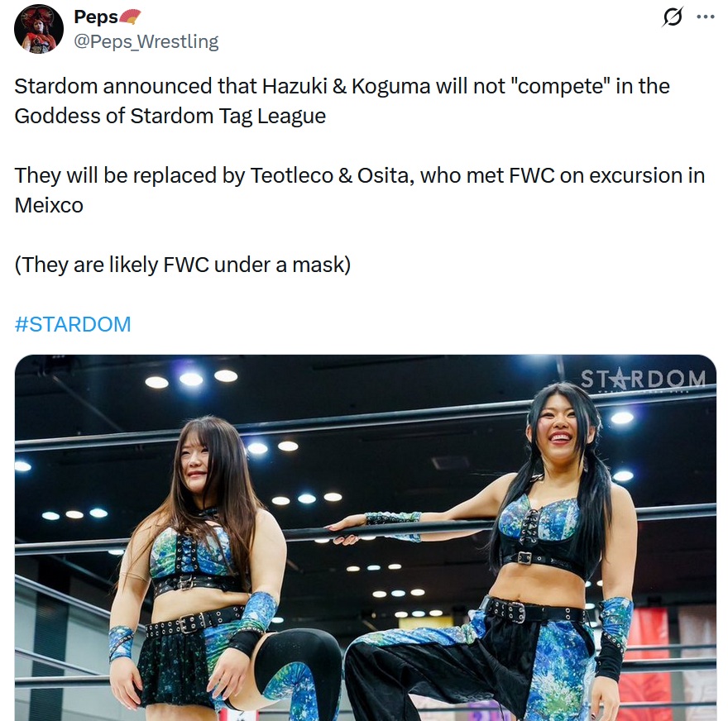
Task: Open the attached wrestling photo
Action: (366, 537)
